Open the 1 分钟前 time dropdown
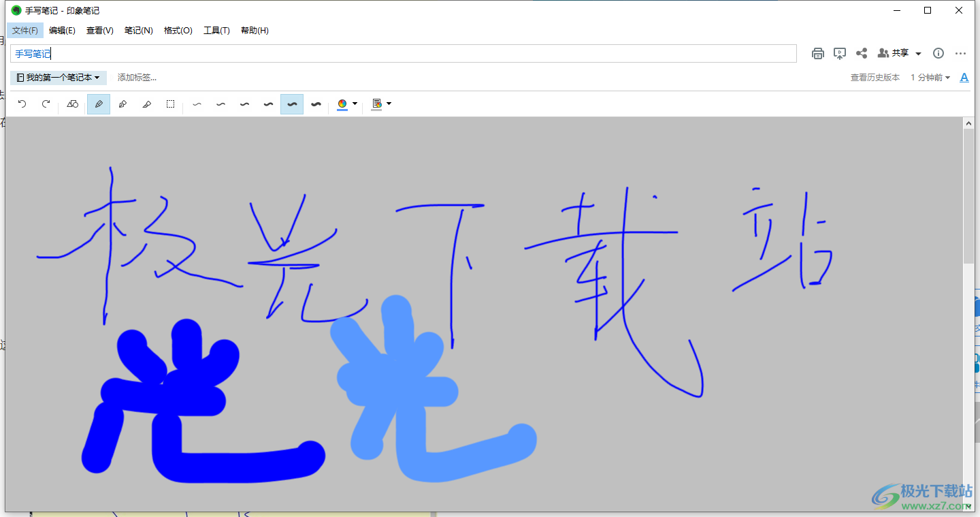 pyautogui.click(x=930, y=78)
